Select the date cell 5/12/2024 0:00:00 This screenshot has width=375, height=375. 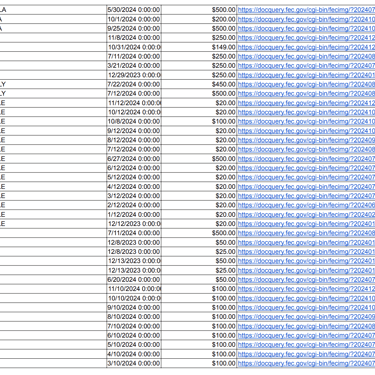(x=134, y=177)
